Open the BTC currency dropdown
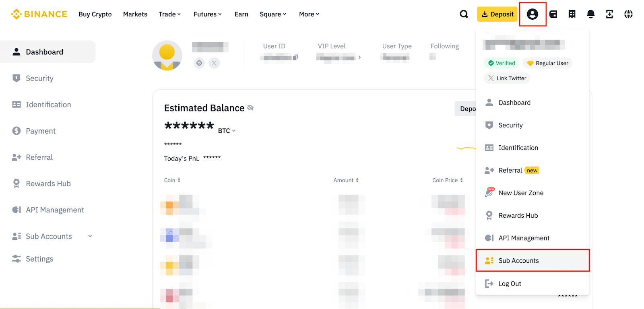Screen dimensions: 644x309 227,131
